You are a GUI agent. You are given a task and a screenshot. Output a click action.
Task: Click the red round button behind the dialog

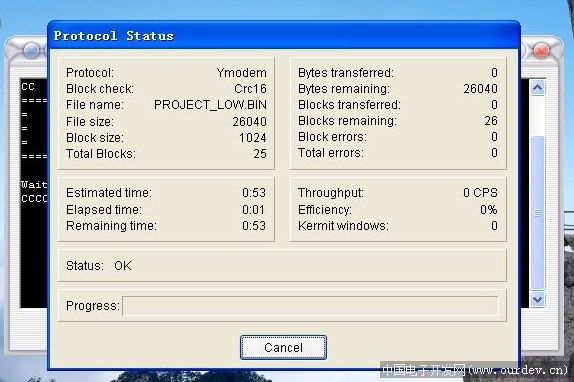(x=541, y=50)
